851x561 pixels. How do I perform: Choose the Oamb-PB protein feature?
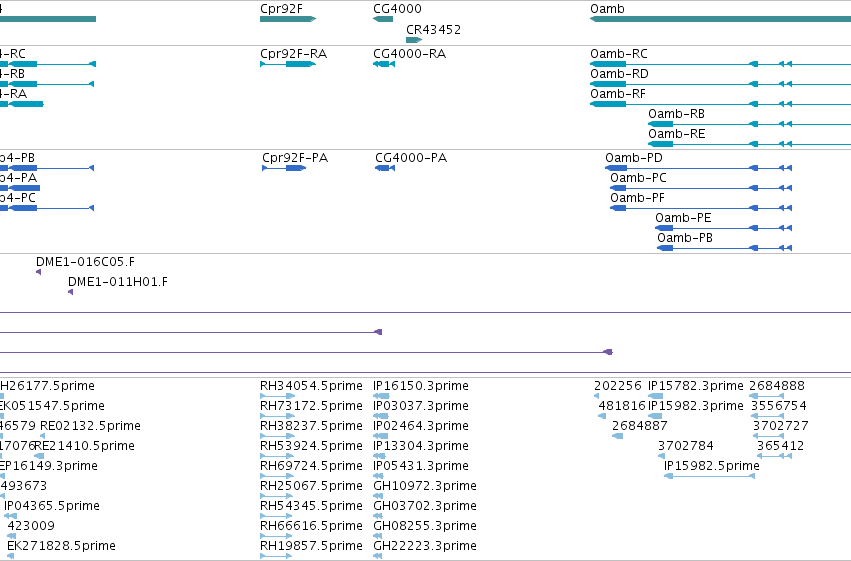725,248
